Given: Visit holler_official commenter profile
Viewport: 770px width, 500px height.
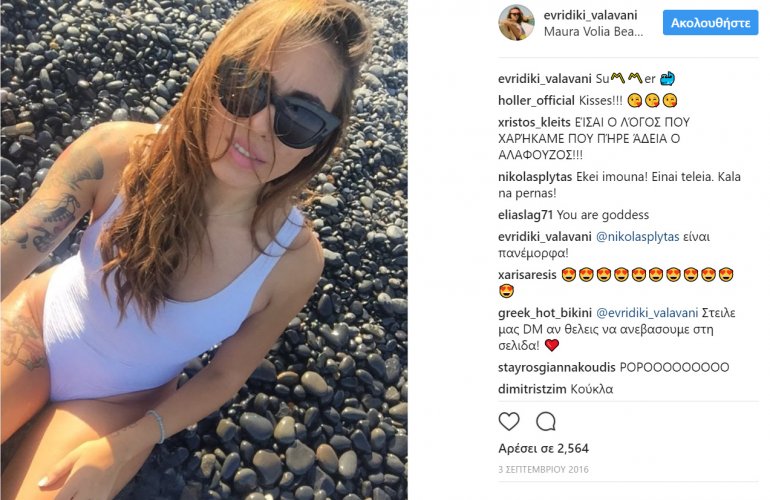Looking at the screenshot, I should 536,100.
